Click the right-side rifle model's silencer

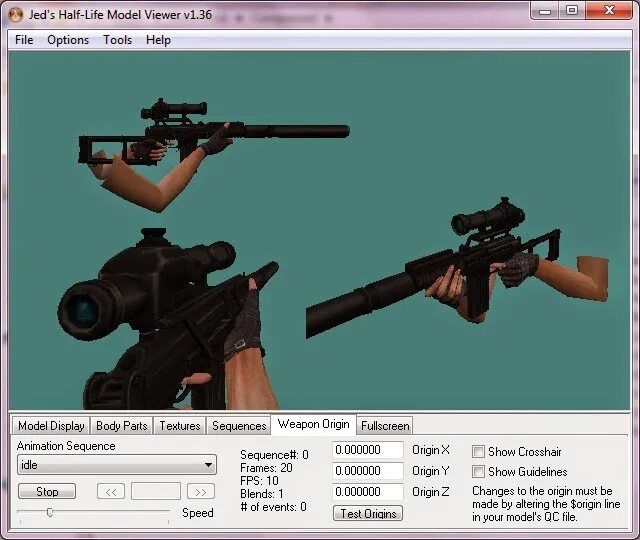point(359,302)
